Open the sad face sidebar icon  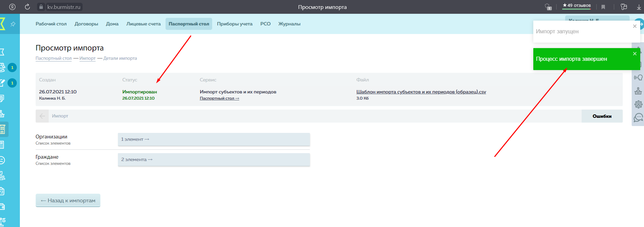tap(2, 160)
